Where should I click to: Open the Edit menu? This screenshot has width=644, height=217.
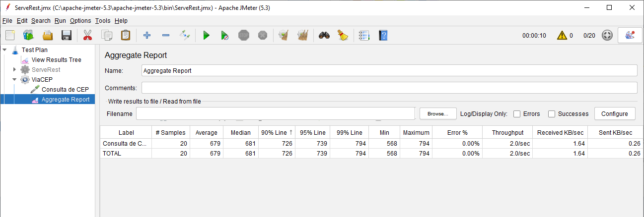(x=22, y=21)
